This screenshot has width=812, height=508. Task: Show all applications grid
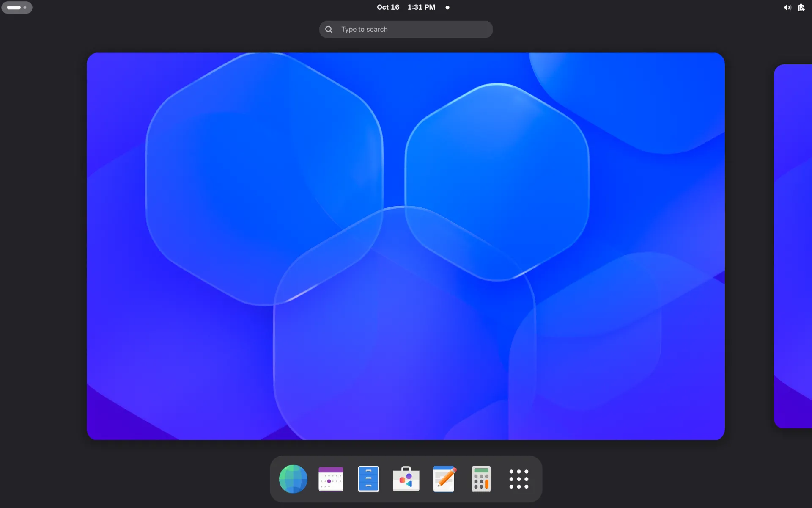519,479
